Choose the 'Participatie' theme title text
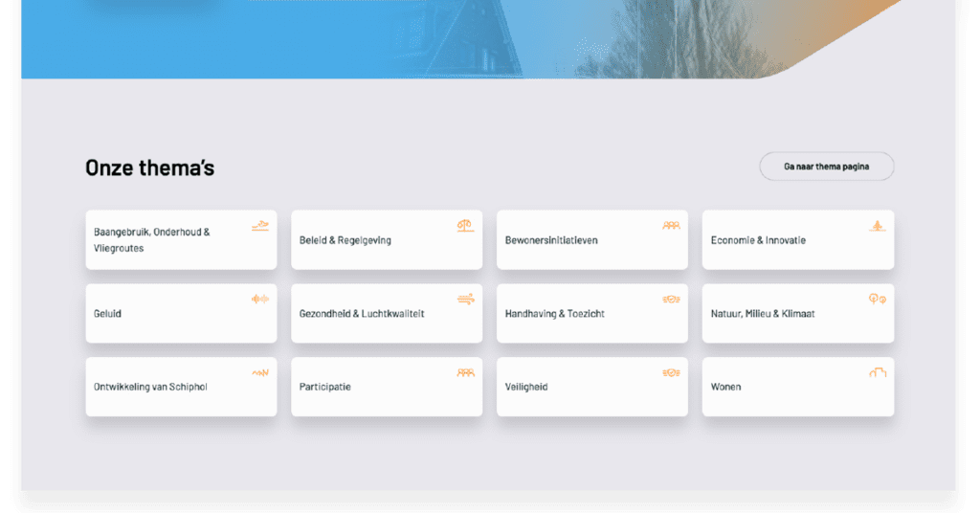The width and height of the screenshot is (980, 513). pos(324,388)
